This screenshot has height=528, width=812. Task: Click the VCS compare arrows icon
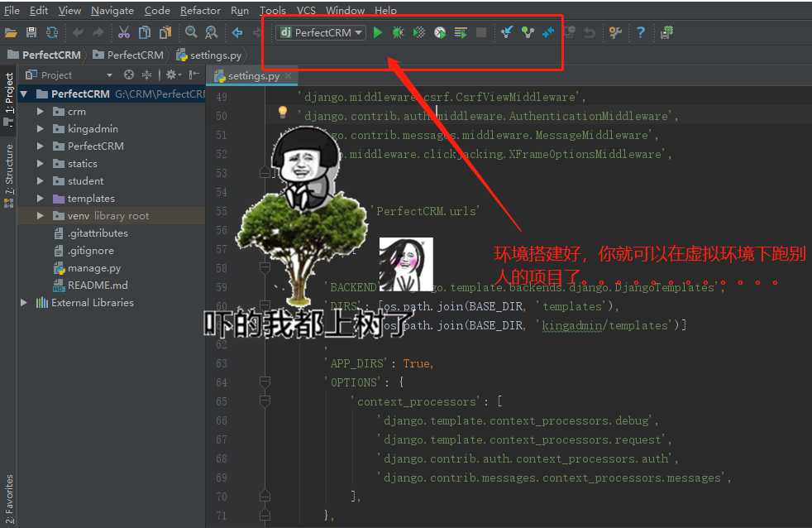(548, 32)
